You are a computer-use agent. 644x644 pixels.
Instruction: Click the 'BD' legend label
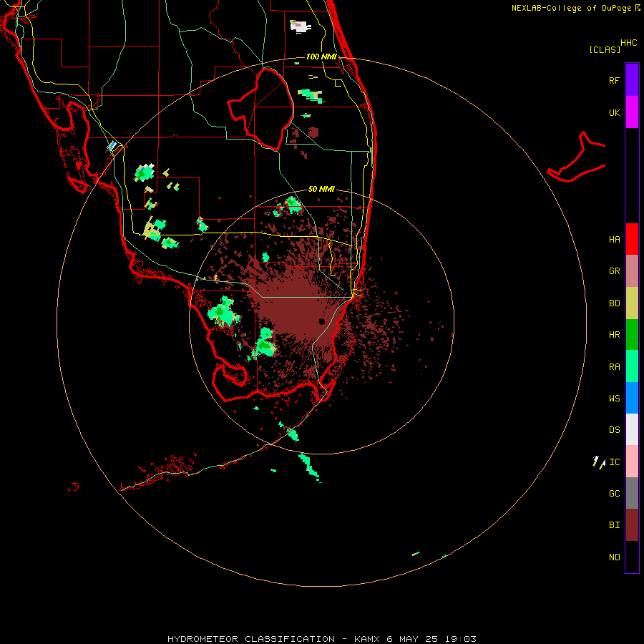[614, 303]
